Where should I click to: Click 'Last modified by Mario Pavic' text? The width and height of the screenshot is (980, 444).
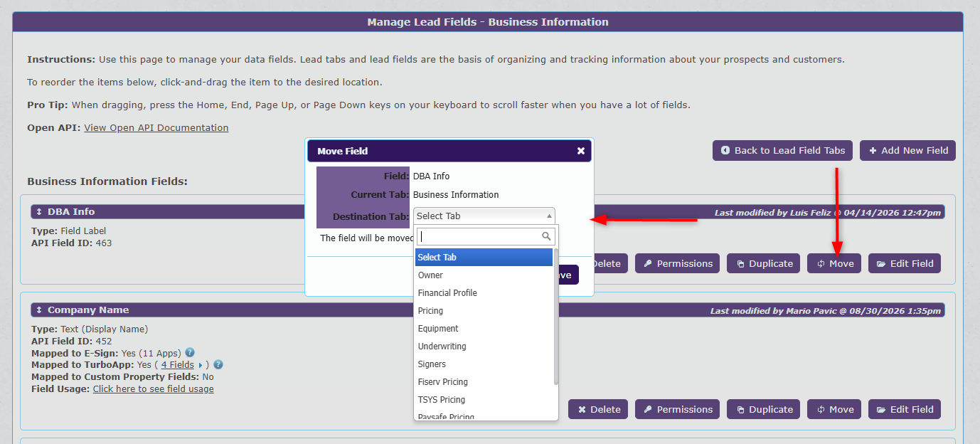point(825,311)
